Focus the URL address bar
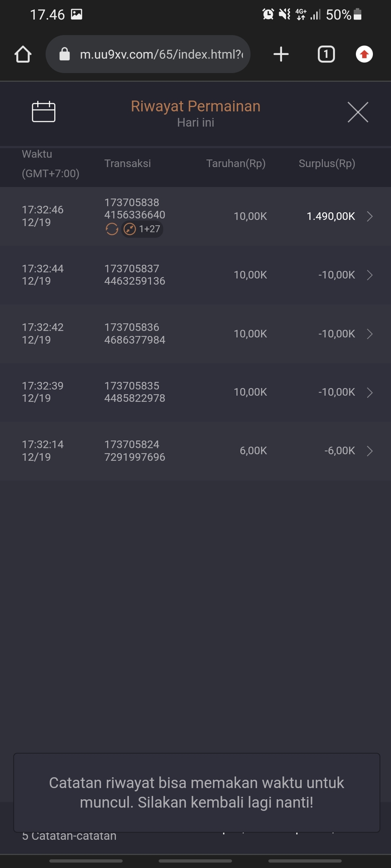This screenshot has width=391, height=868. point(161,54)
